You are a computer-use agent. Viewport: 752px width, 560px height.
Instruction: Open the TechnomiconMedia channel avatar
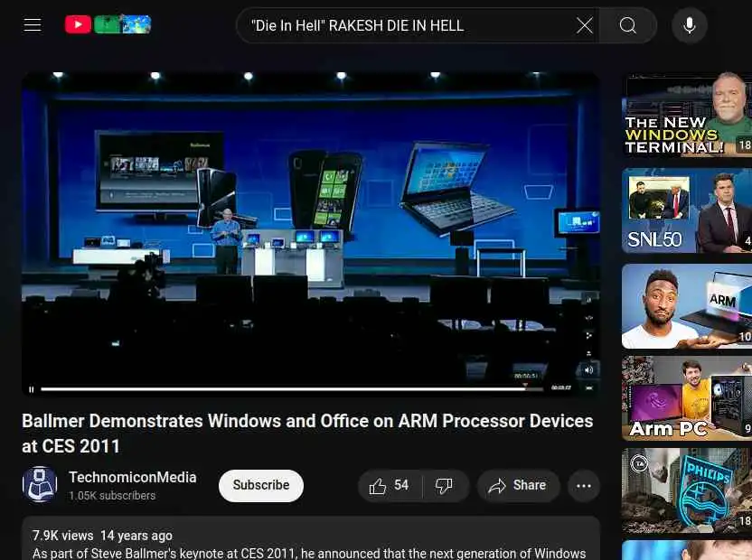point(40,485)
